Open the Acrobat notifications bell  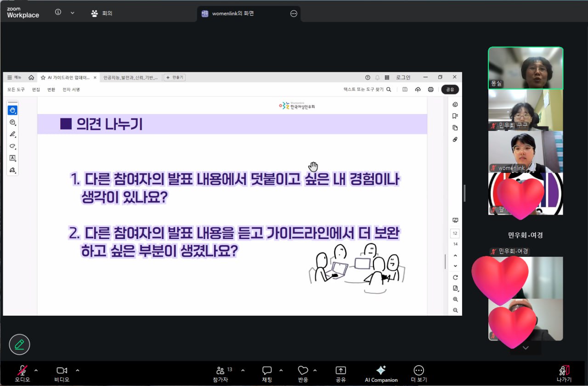click(x=378, y=78)
